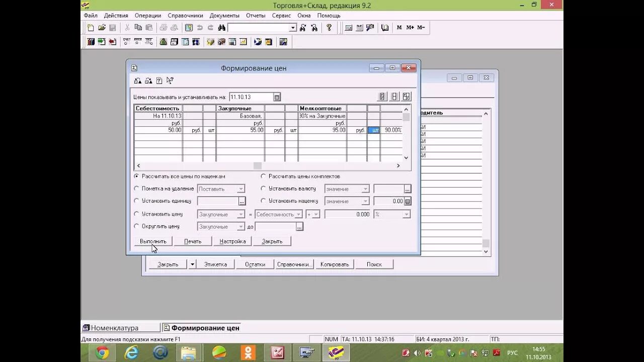Click vertical scrollbar of price table
The width and height of the screenshot is (644, 362).
(406, 133)
